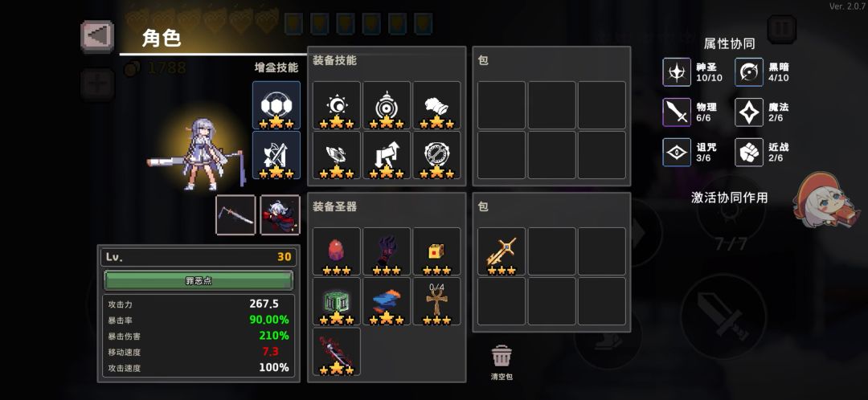The height and width of the screenshot is (400, 868).
Task: Select the red egg relic
Action: 337,251
